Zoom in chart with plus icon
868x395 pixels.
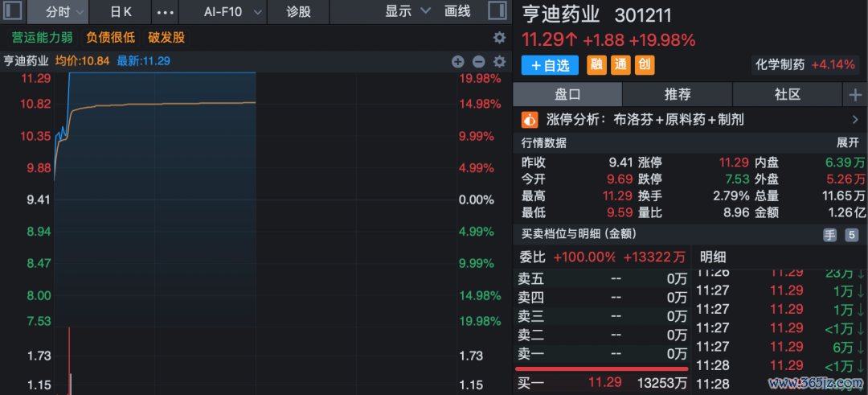point(458,61)
